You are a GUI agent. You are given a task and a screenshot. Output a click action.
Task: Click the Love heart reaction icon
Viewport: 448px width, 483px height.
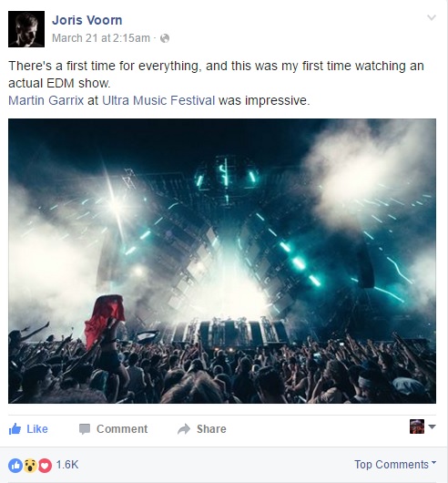point(45,465)
